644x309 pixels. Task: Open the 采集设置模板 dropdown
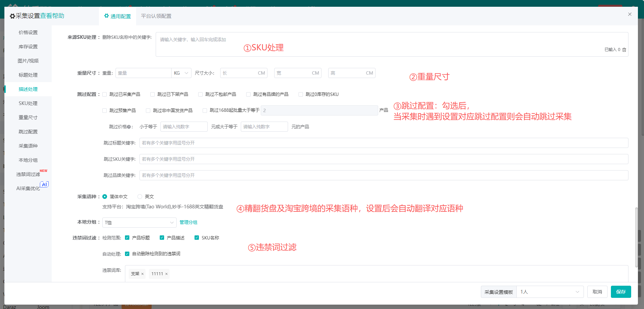tap(549, 292)
